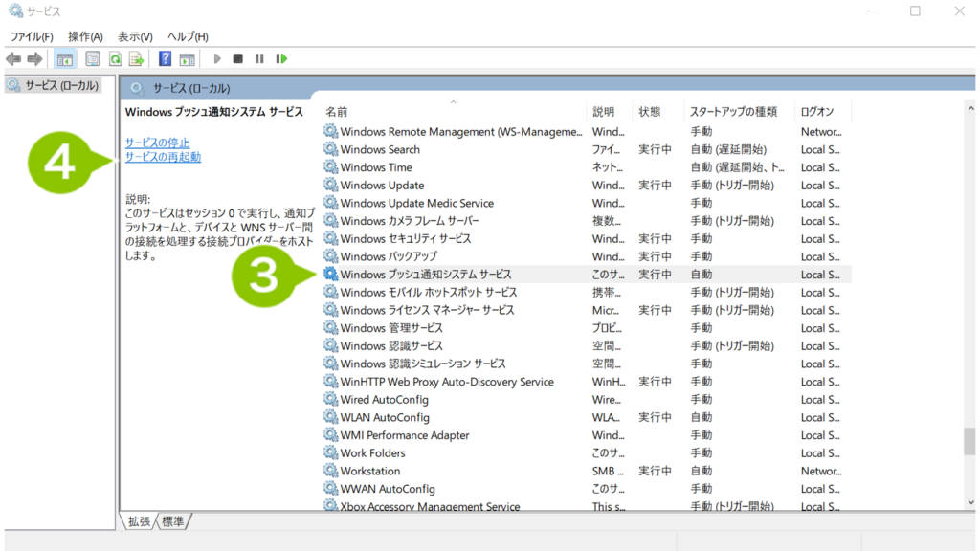Close the サービス window
Viewport: 980px width, 551px height.
point(959,11)
